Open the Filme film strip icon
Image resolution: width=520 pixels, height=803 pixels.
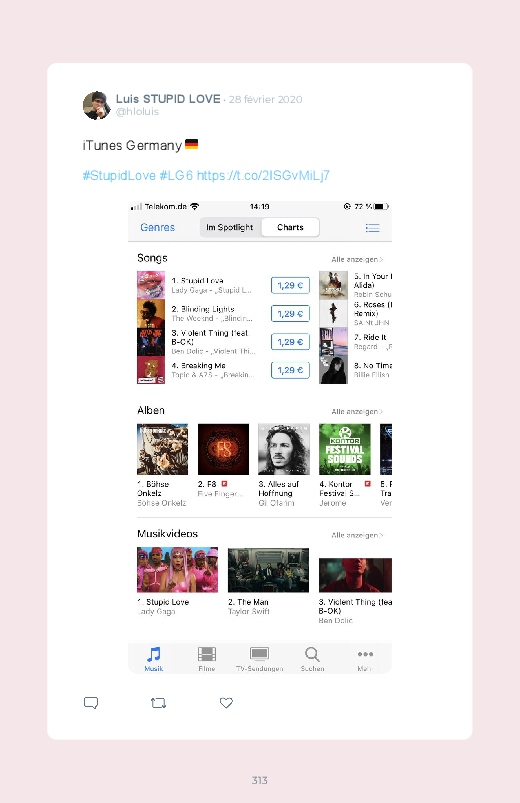pyautogui.click(x=207, y=654)
